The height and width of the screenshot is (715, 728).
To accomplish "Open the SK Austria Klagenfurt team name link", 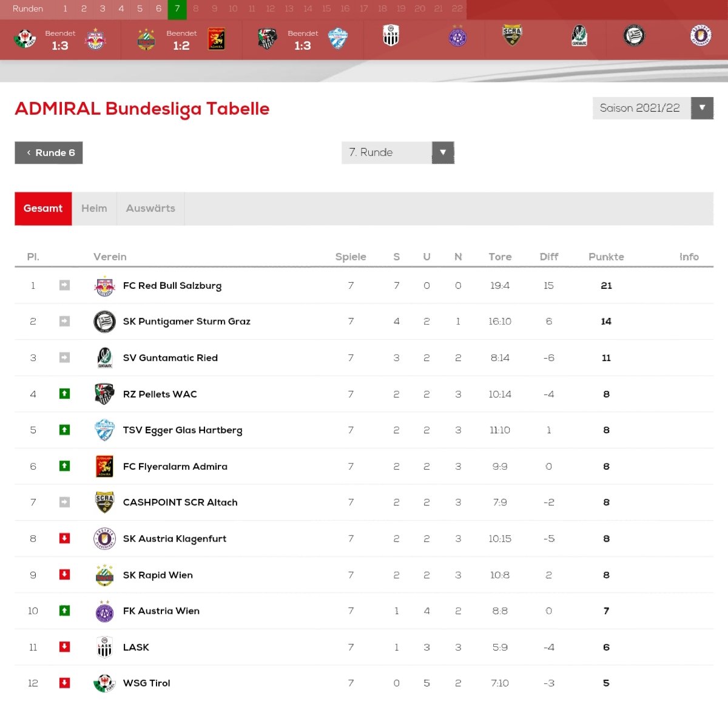I will tap(175, 539).
